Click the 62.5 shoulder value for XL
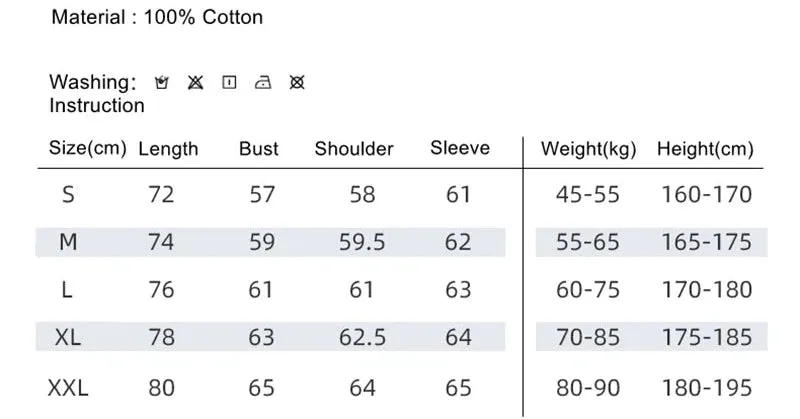800x419 pixels. [362, 337]
